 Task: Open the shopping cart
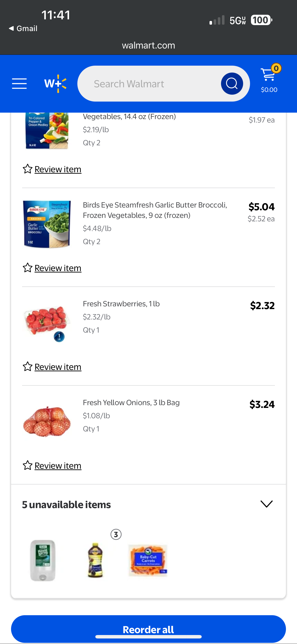pyautogui.click(x=269, y=79)
